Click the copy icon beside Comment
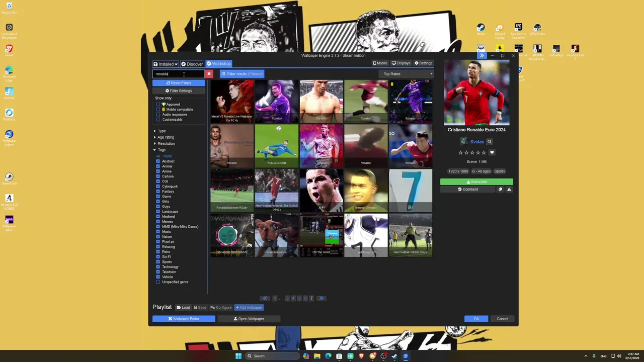The image size is (644, 362). pos(500,190)
